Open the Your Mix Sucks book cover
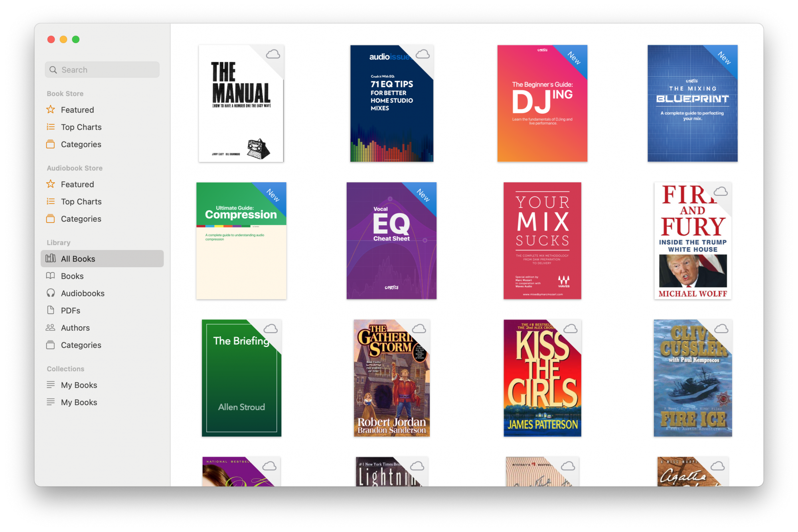The width and height of the screenshot is (798, 532). 542,240
